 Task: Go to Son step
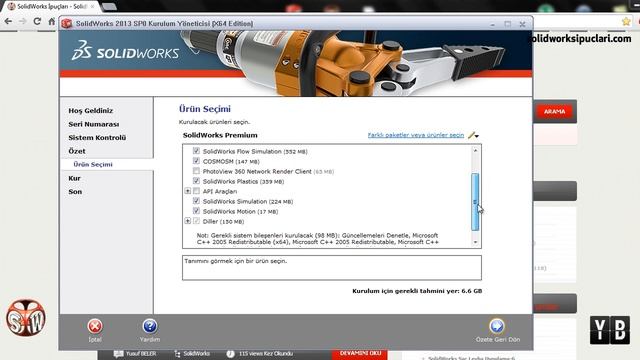pos(75,192)
